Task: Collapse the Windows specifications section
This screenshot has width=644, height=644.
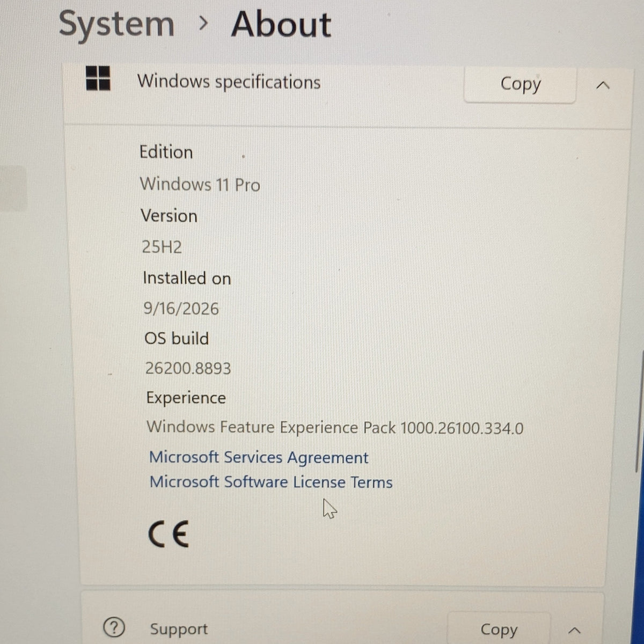Action: (x=603, y=85)
